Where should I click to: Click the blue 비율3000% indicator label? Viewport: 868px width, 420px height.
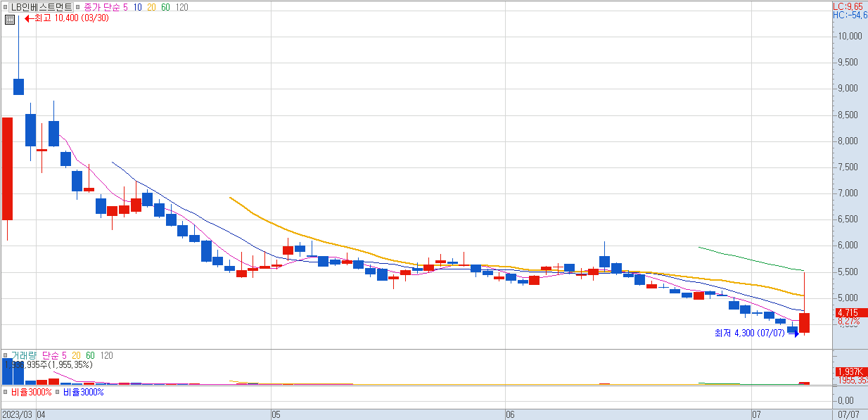click(84, 392)
